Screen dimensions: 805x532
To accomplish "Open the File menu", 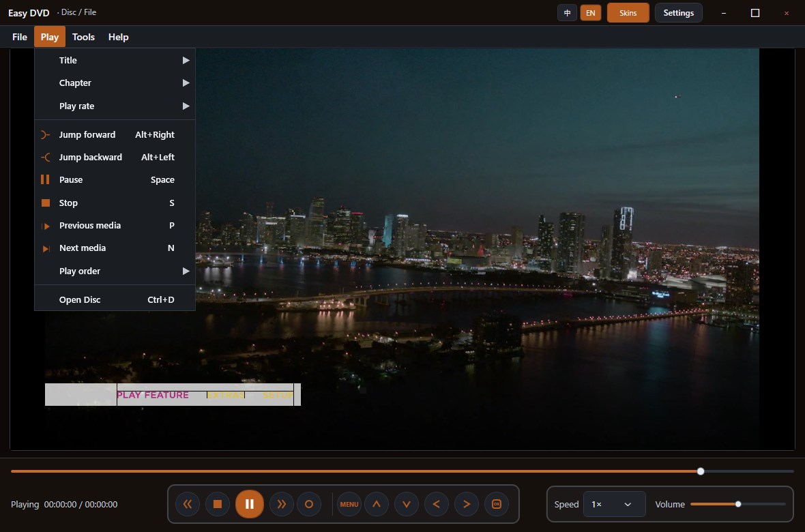I will coord(20,37).
